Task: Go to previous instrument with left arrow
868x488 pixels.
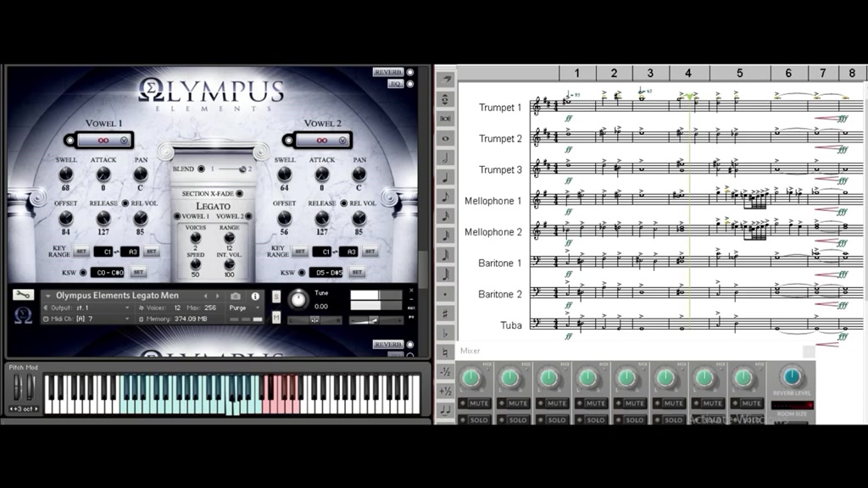Action: tap(205, 296)
